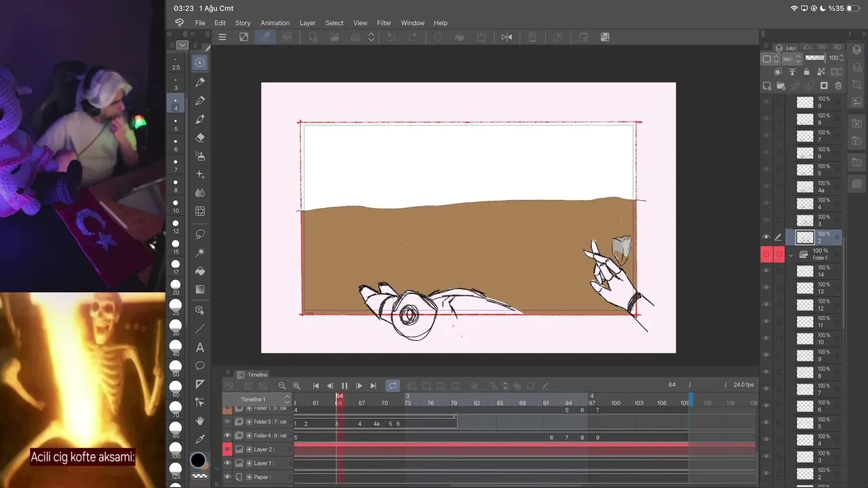Viewport: 868px width, 488px height.
Task: Toggle visibility of layer 9 in Layer panel
Action: [x=766, y=102]
